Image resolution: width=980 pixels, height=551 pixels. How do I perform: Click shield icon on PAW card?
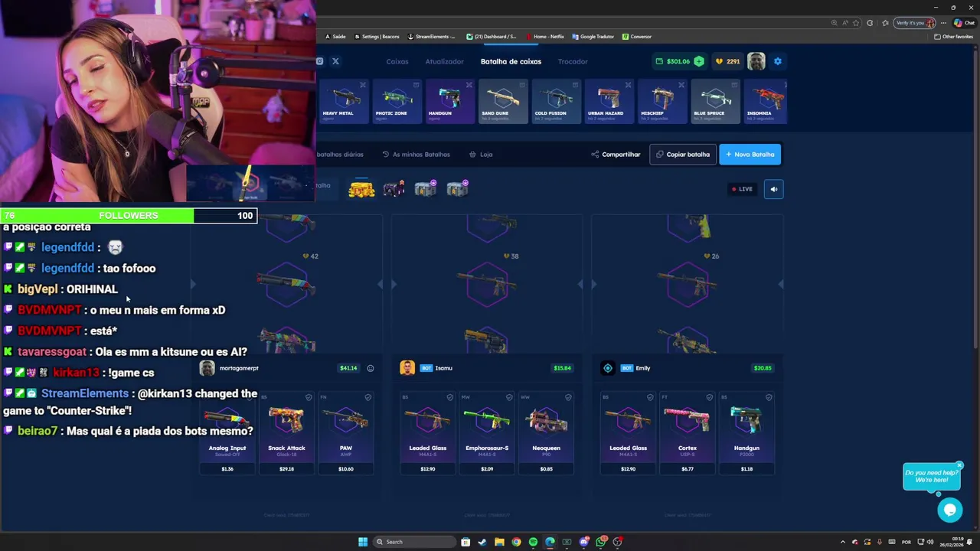(368, 397)
